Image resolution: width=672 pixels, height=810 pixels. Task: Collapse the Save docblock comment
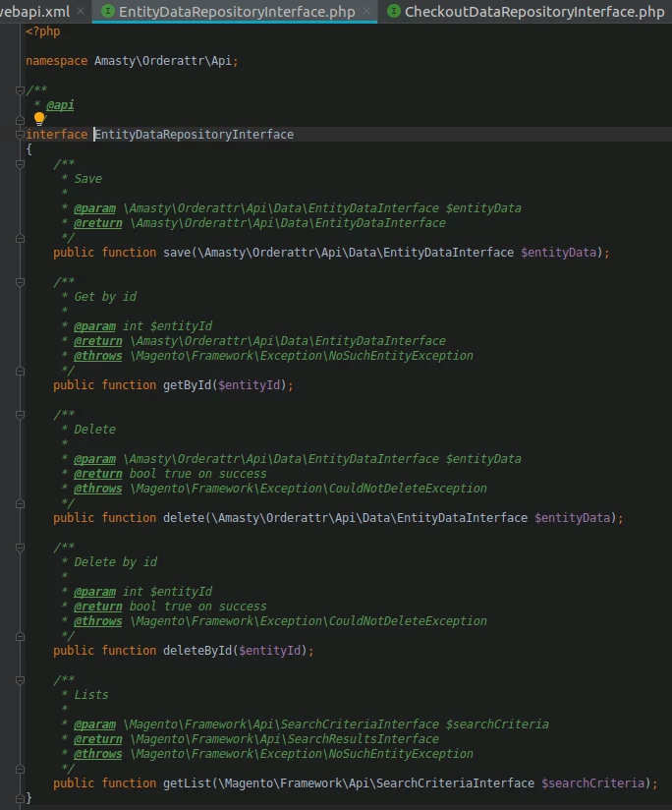[x=20, y=164]
